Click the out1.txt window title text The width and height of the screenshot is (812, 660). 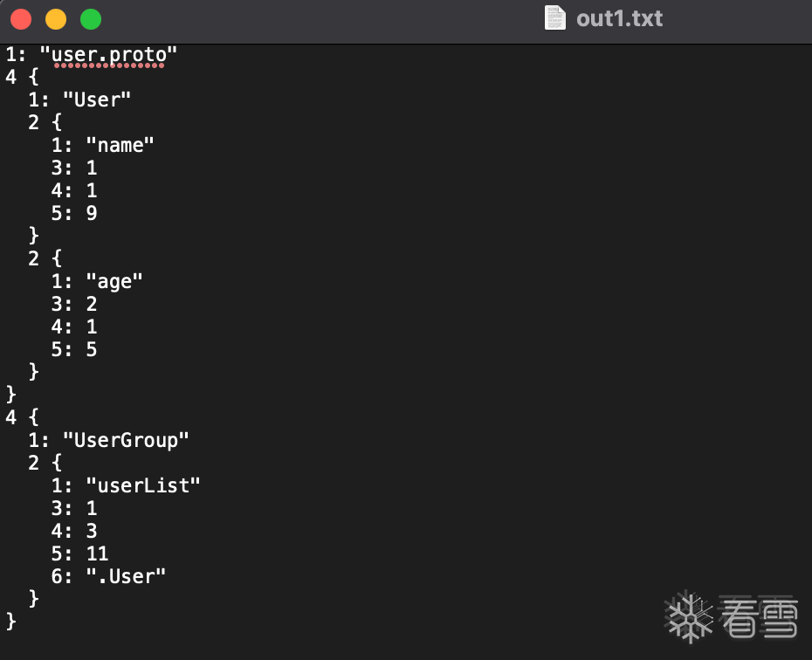point(619,18)
